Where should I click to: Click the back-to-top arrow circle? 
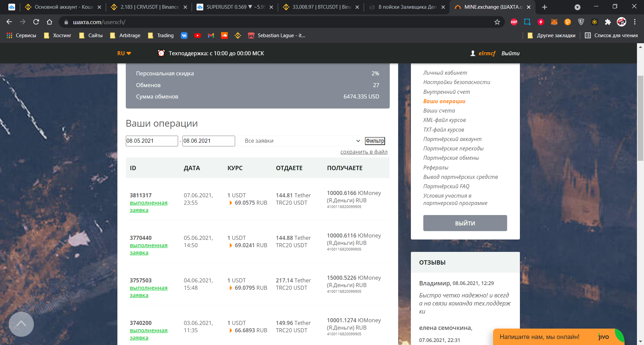tap(21, 324)
